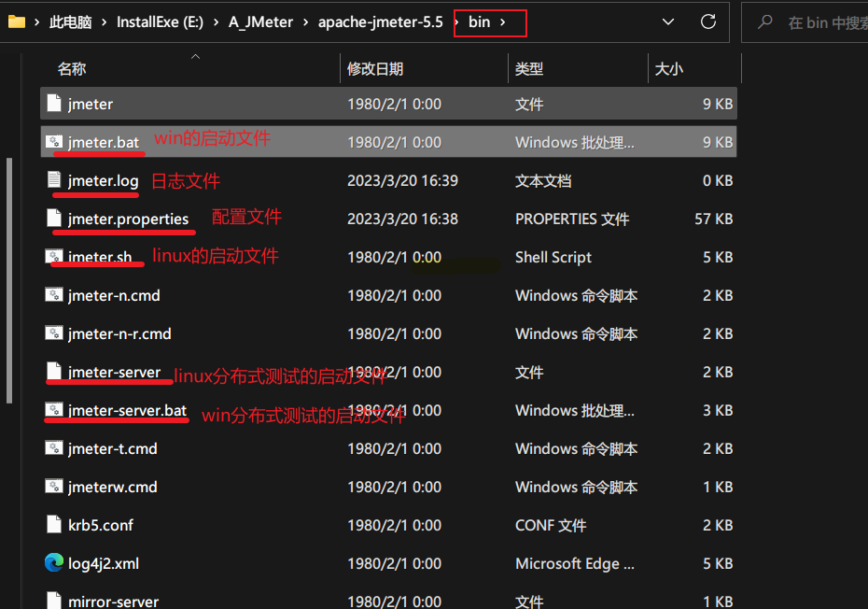Click the jmeter.sh script icon
Screen dimensions: 868x609
click(54, 257)
